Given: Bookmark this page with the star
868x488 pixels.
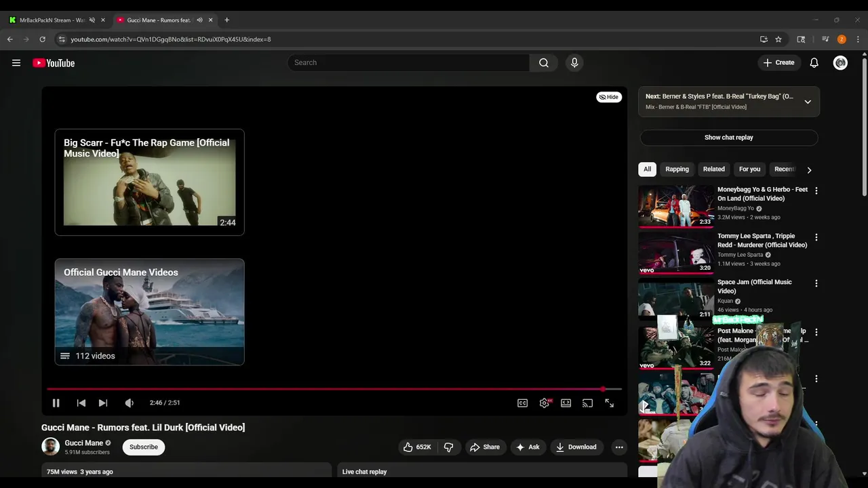Looking at the screenshot, I should tap(778, 39).
